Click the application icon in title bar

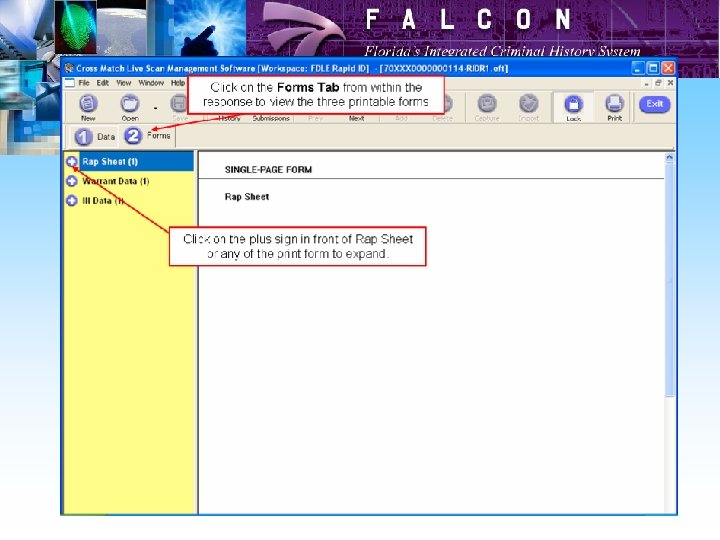tap(69, 68)
